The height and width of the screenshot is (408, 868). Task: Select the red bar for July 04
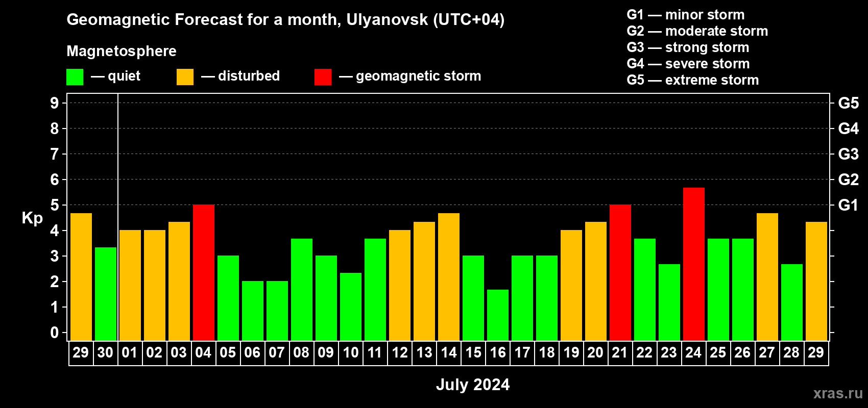(x=203, y=273)
